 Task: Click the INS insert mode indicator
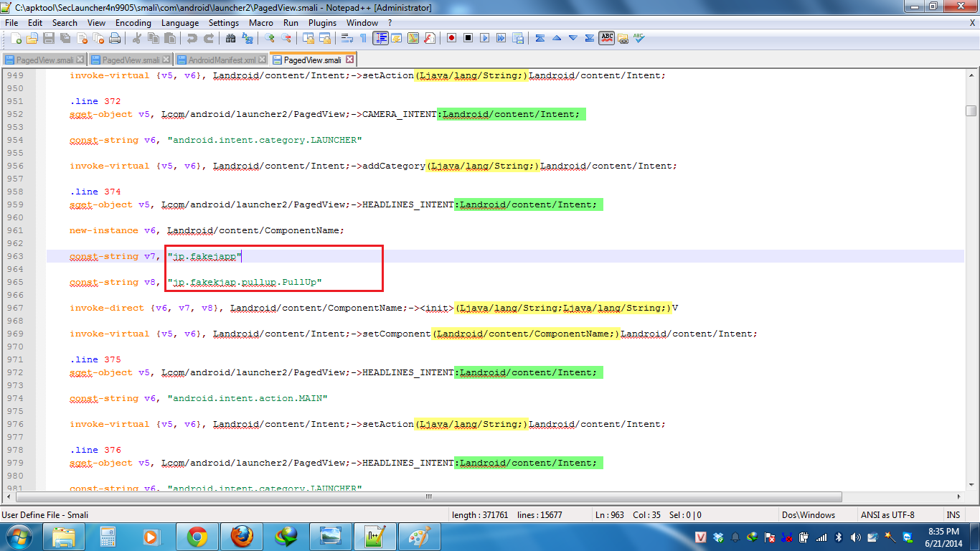coord(953,514)
